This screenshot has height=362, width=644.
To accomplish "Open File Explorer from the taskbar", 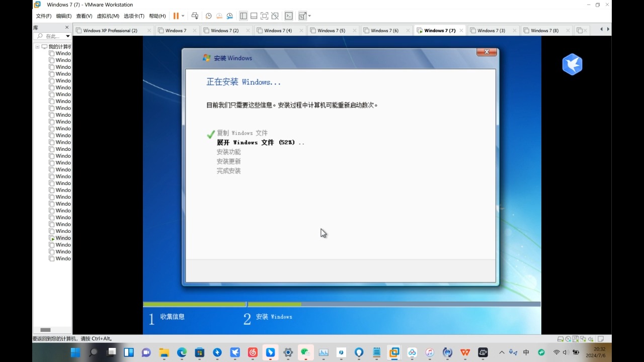I will (164, 352).
